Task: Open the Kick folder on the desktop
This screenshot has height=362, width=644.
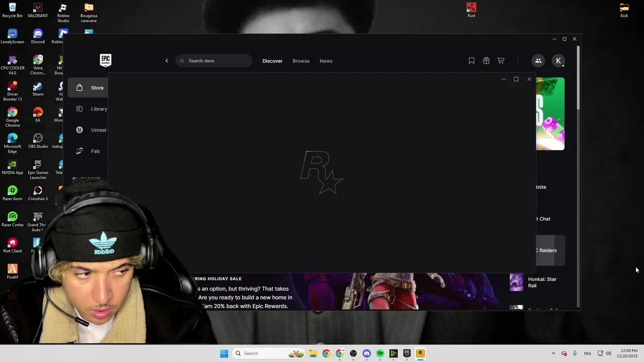Action: click(x=624, y=11)
